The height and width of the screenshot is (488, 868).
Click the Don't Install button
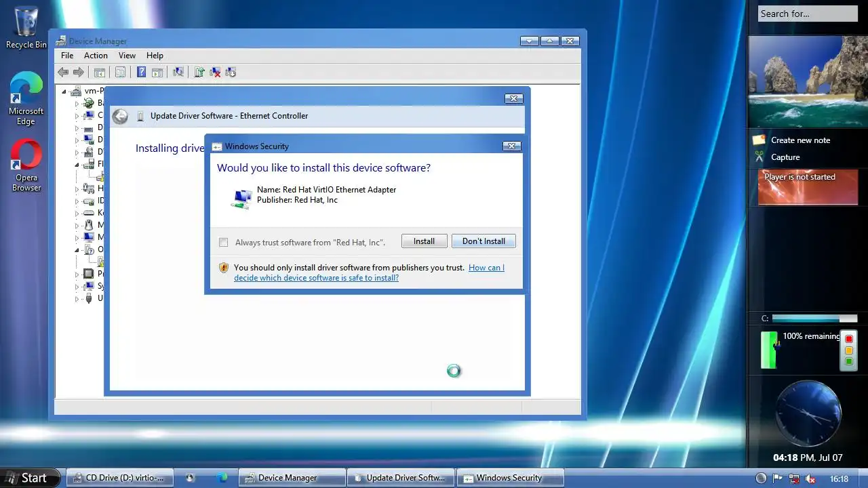coord(484,241)
